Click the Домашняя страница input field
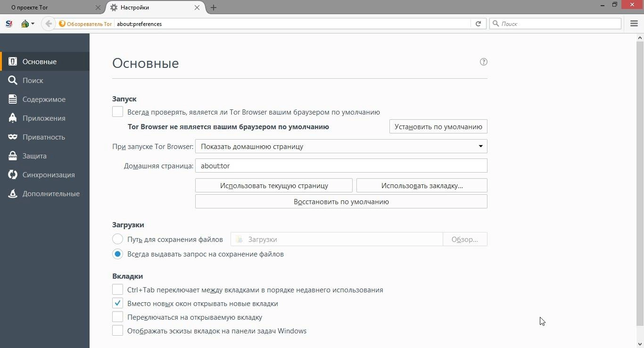Screen dimensions: 644x348 tap(341, 166)
